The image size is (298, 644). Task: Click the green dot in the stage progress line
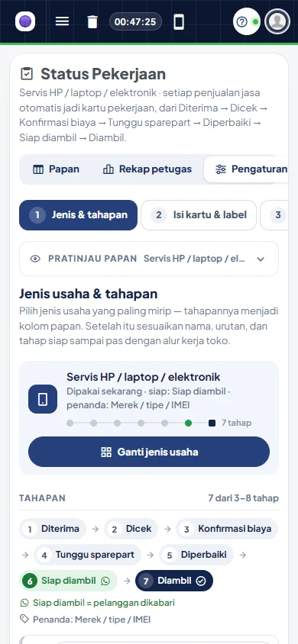[188, 423]
